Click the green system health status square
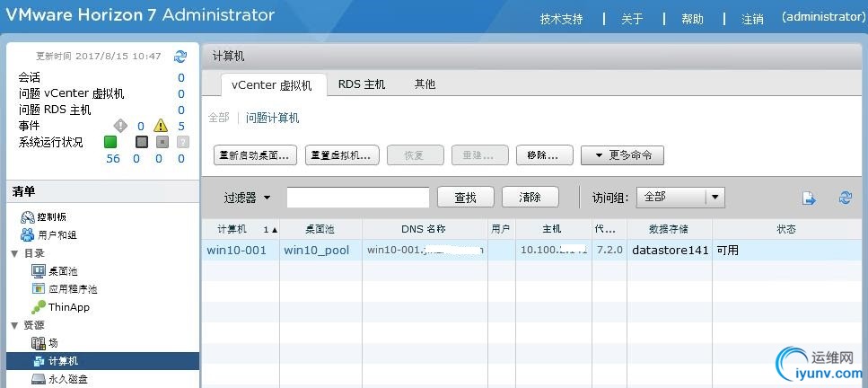868x388 pixels. click(x=110, y=143)
